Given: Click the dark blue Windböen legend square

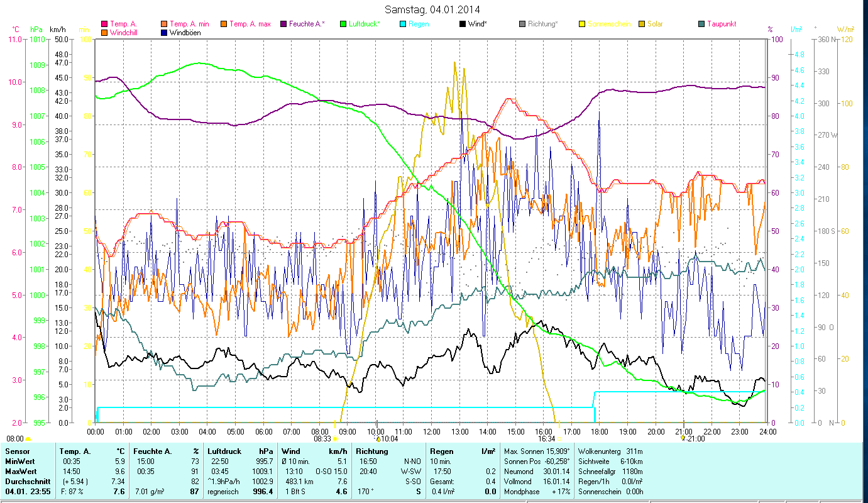Looking at the screenshot, I should click(164, 33).
